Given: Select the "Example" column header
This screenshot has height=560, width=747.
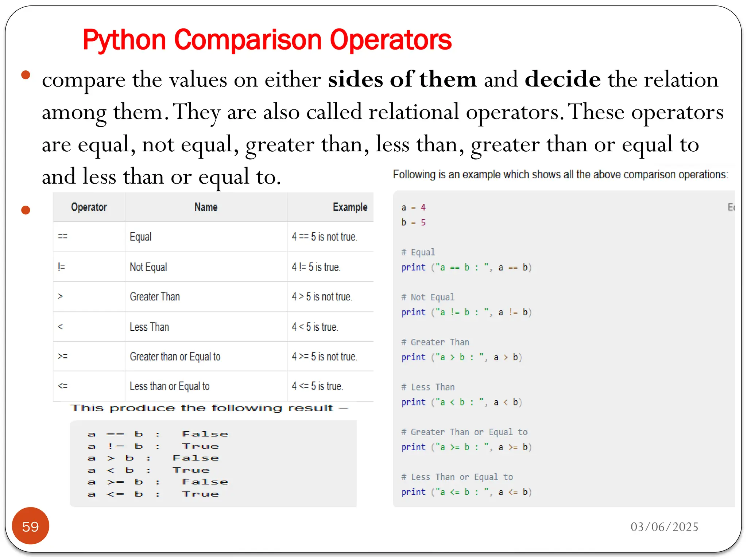Looking at the screenshot, I should pyautogui.click(x=330, y=207).
